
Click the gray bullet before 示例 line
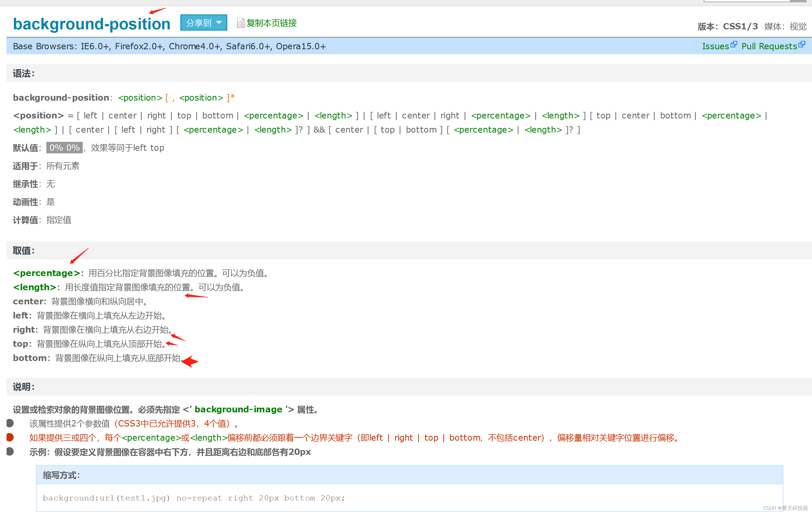10,451
